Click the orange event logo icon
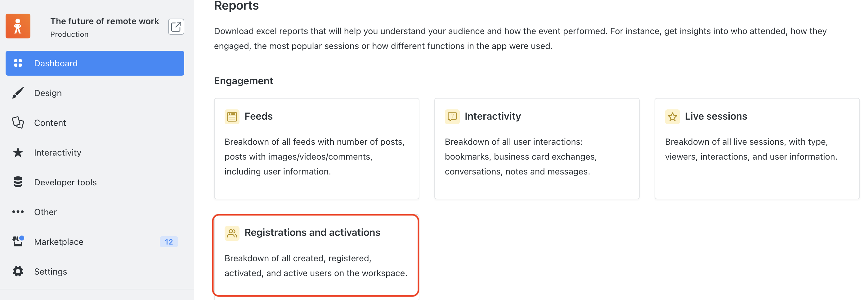Image resolution: width=868 pixels, height=300 pixels. tap(18, 26)
